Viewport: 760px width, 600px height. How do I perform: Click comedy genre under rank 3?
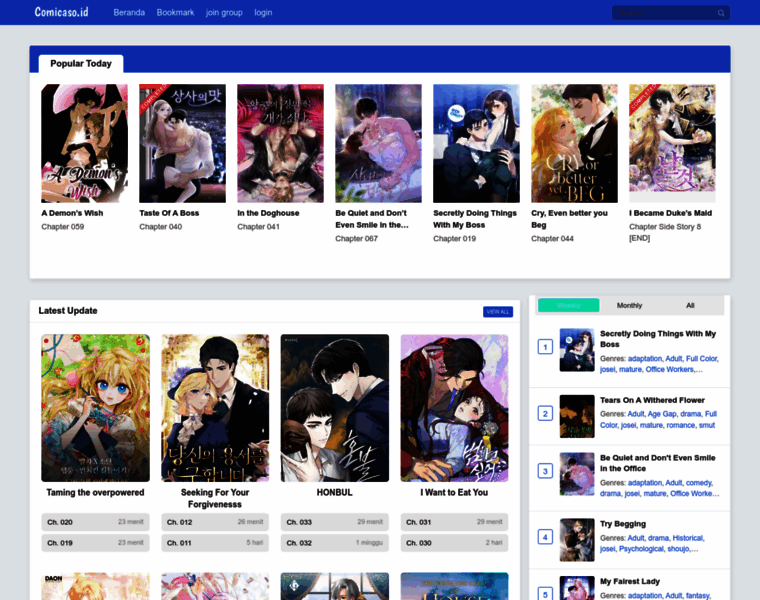pyautogui.click(x=698, y=483)
